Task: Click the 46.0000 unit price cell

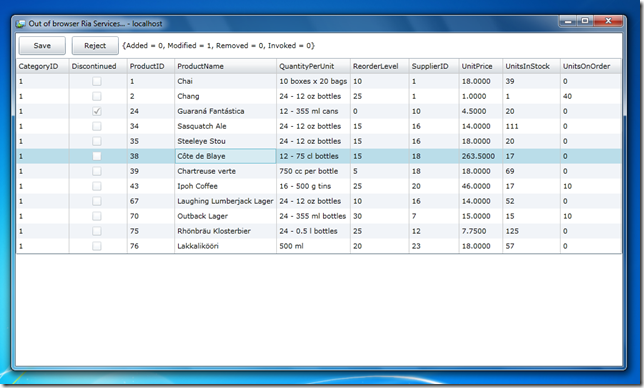Action: 481,186
